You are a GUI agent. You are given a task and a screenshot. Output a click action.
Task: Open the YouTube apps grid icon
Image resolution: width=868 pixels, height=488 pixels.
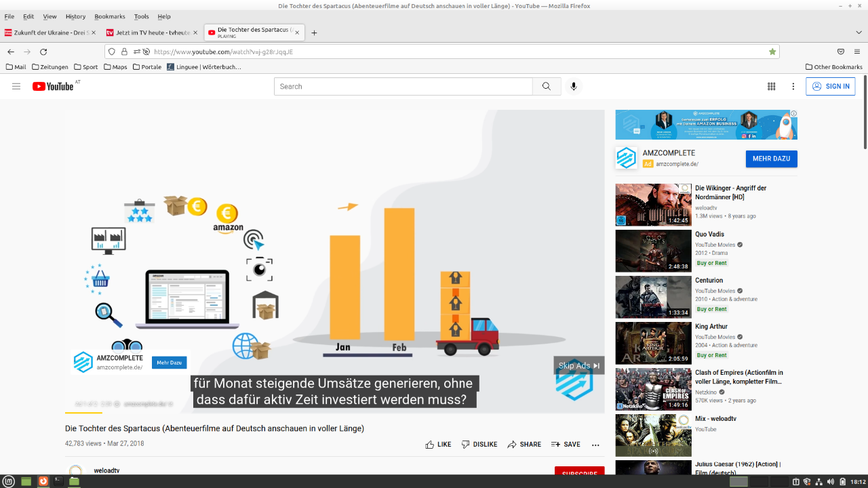[771, 86]
